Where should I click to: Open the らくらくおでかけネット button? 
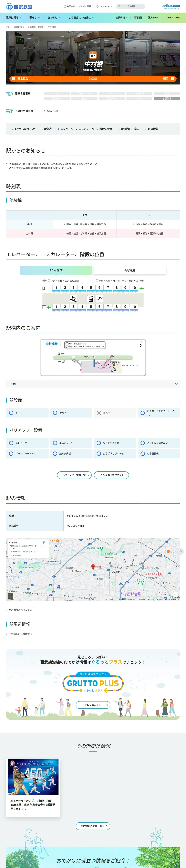point(111,475)
